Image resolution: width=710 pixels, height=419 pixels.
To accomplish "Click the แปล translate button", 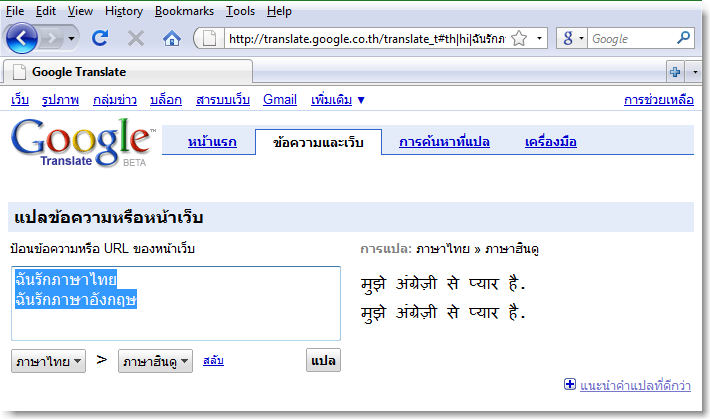I will [x=323, y=360].
